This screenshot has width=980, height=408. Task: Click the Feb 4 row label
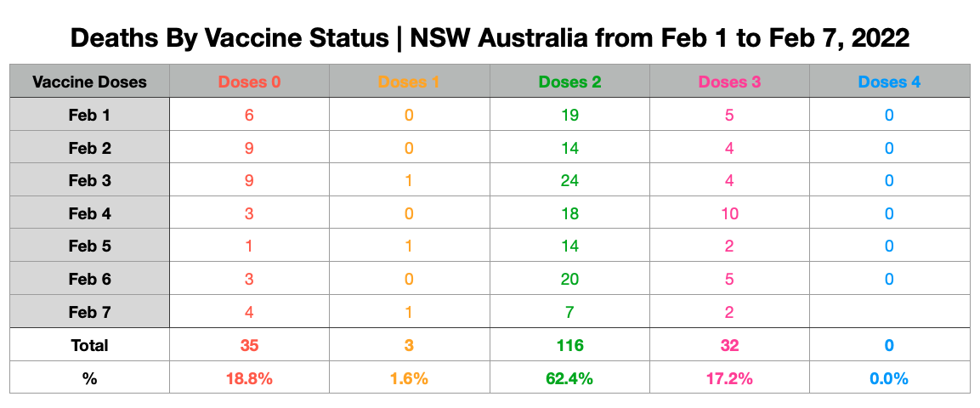(89, 213)
